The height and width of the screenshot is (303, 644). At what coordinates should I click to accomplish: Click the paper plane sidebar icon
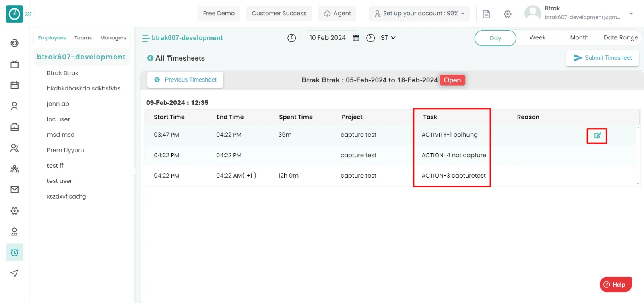pos(14,274)
